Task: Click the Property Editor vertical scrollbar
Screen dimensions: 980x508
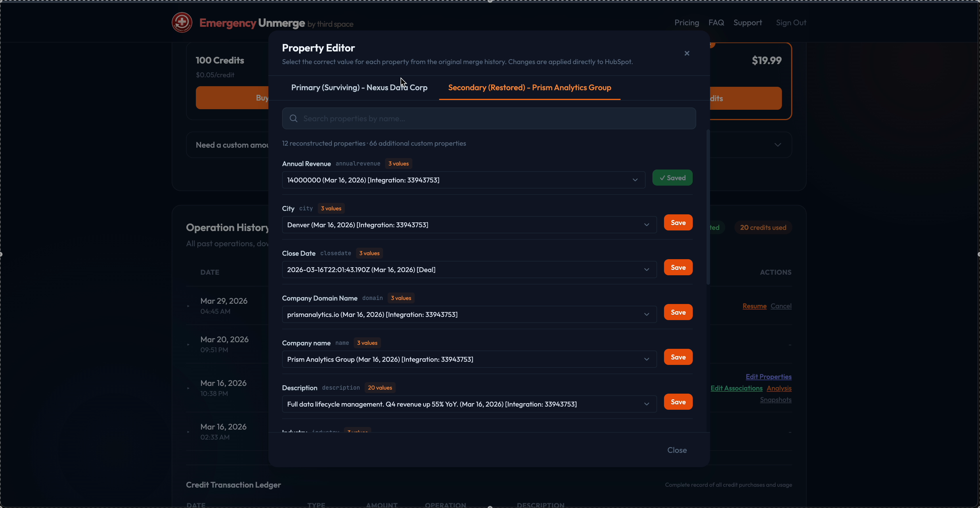Action: click(x=708, y=207)
